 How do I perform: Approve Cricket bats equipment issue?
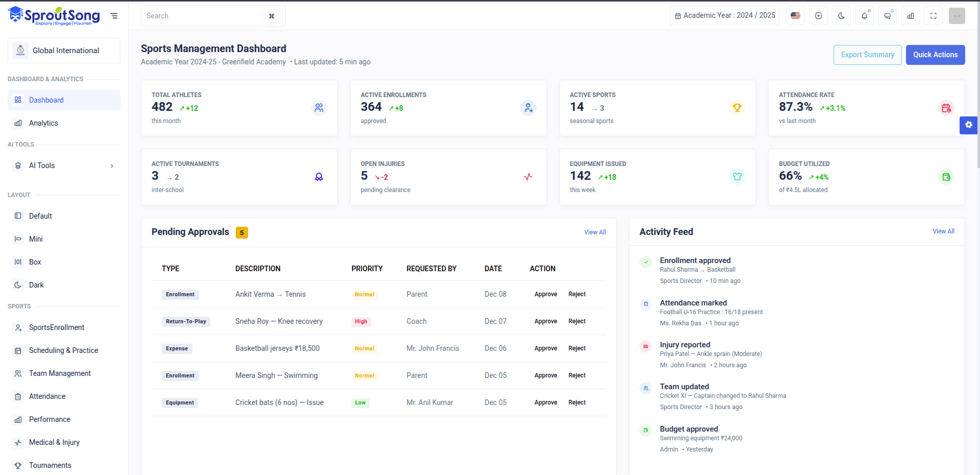tap(546, 402)
